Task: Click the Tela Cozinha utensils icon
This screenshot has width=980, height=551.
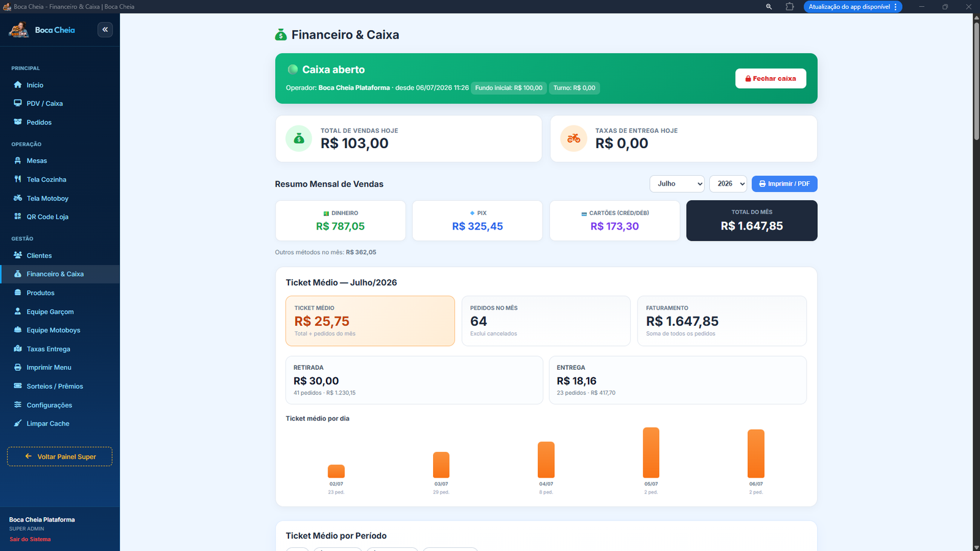Action: (x=18, y=179)
